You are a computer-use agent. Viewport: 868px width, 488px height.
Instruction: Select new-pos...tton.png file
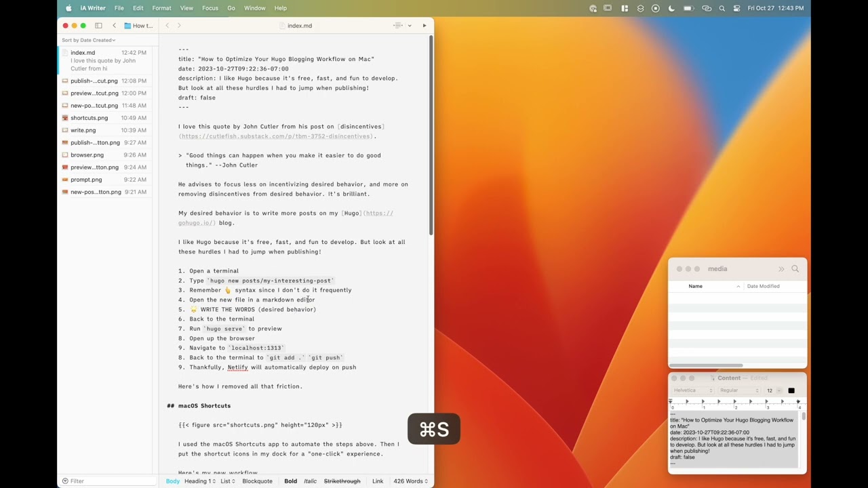104,192
